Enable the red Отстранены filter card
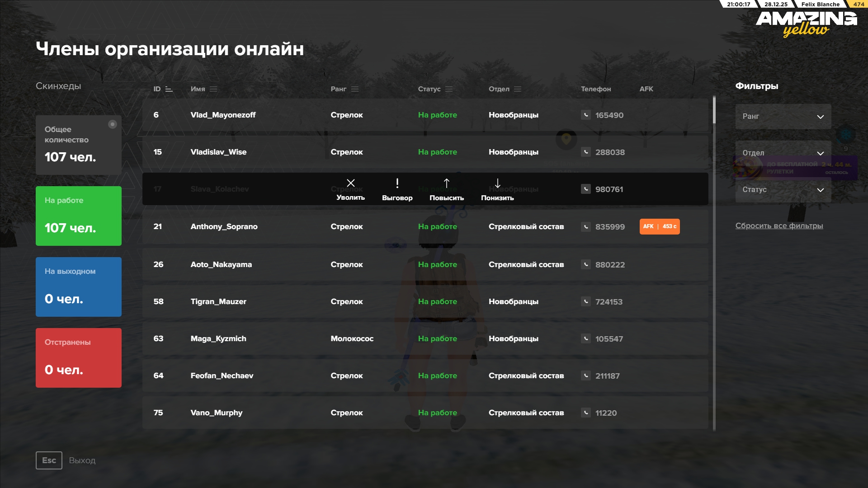Image resolution: width=868 pixels, height=488 pixels. (x=78, y=357)
